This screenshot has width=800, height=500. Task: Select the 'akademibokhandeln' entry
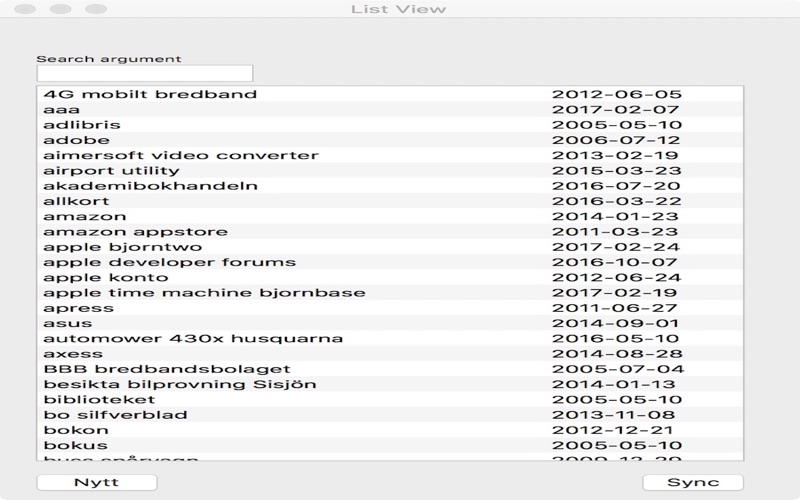(x=390, y=186)
